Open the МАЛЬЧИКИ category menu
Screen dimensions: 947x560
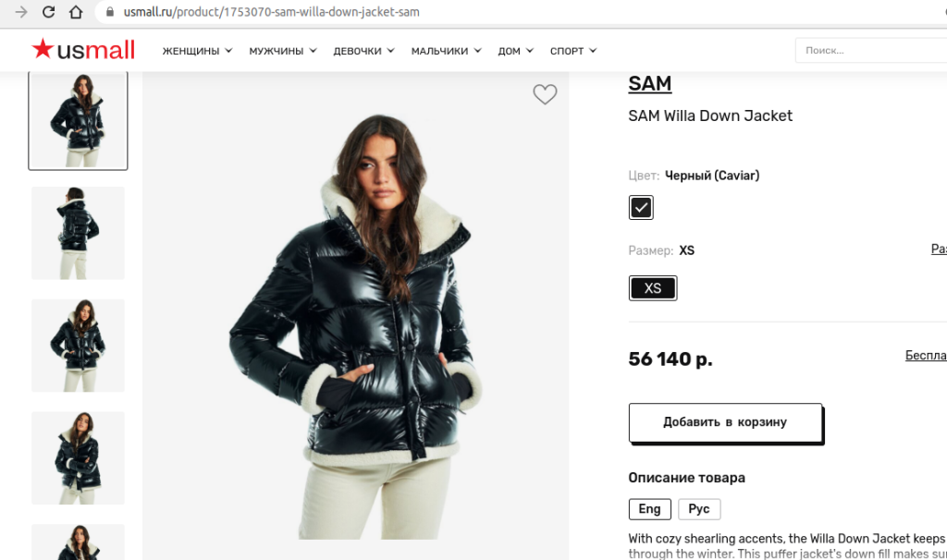click(x=446, y=51)
